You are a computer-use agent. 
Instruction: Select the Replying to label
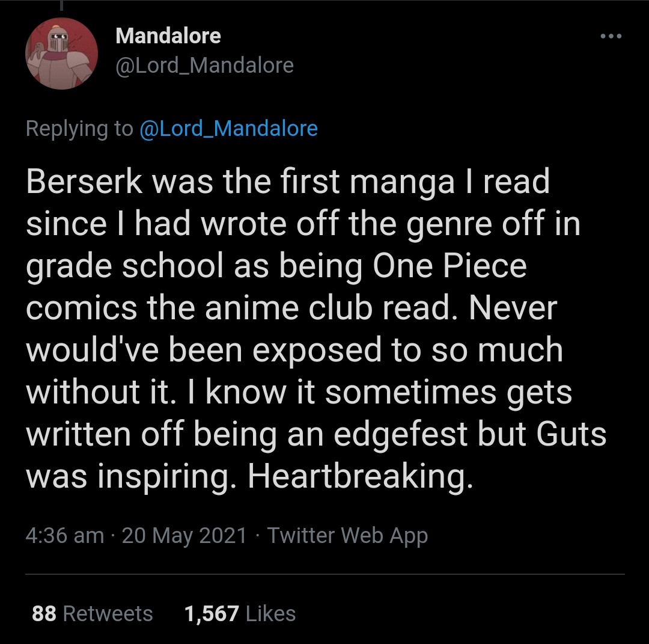click(x=79, y=129)
